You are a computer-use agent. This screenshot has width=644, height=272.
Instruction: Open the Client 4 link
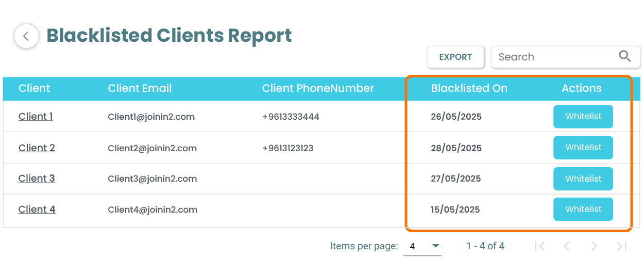pyautogui.click(x=37, y=209)
